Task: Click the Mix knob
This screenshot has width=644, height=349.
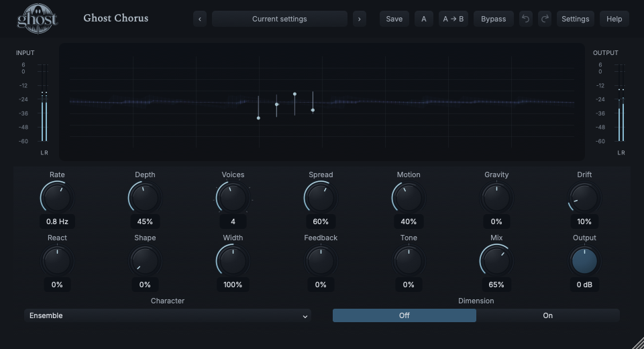Action: (496, 261)
